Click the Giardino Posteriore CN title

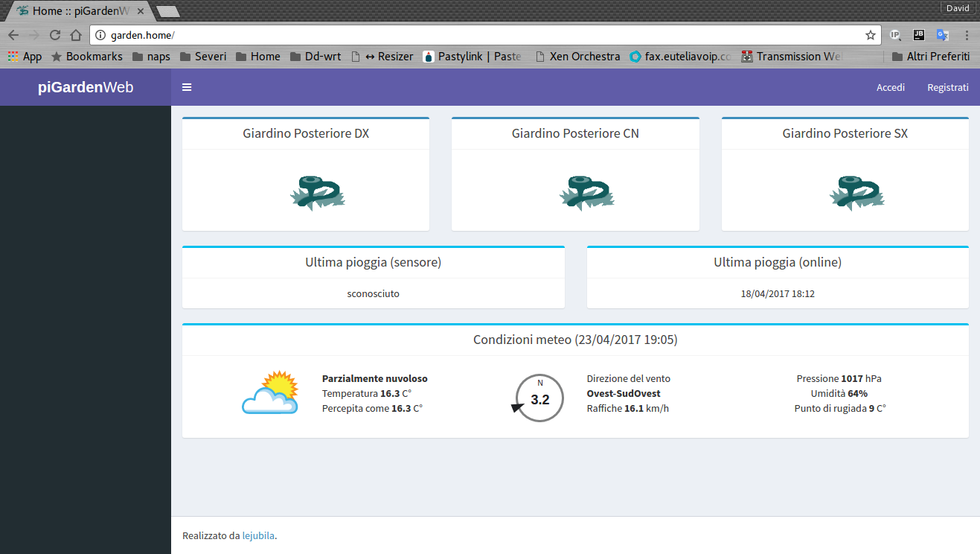click(575, 134)
